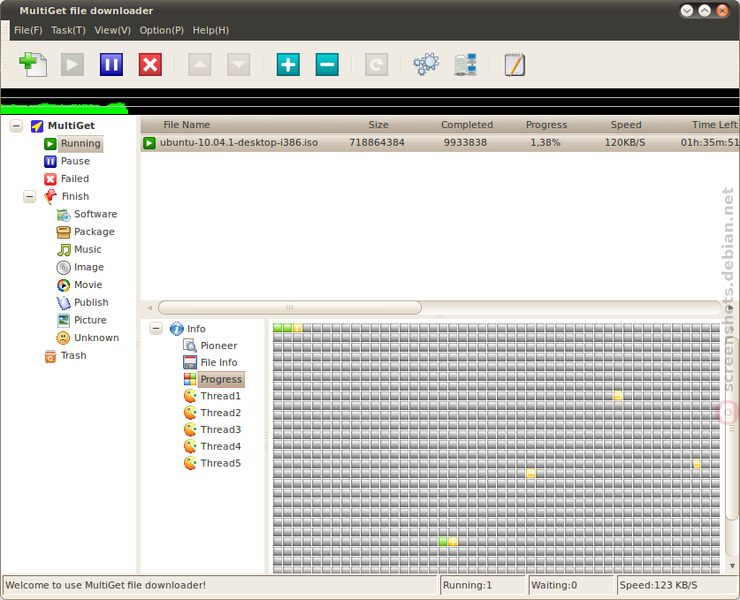
Task: Open the Option(P) menu
Action: tap(161, 30)
